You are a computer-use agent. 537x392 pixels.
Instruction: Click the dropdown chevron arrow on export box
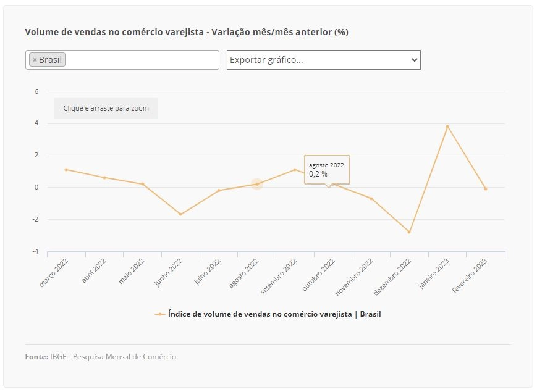point(415,60)
